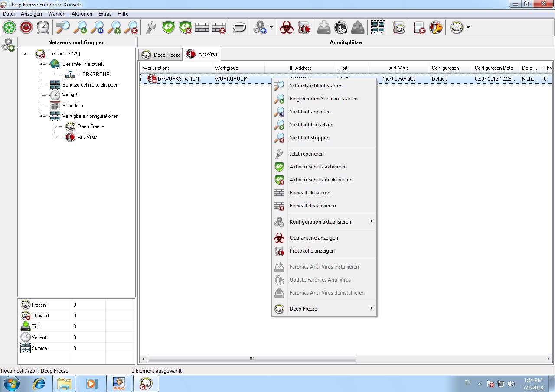The width and height of the screenshot is (555, 392).
Task: Click toolbar brick wall with red X icon
Action: point(219,28)
